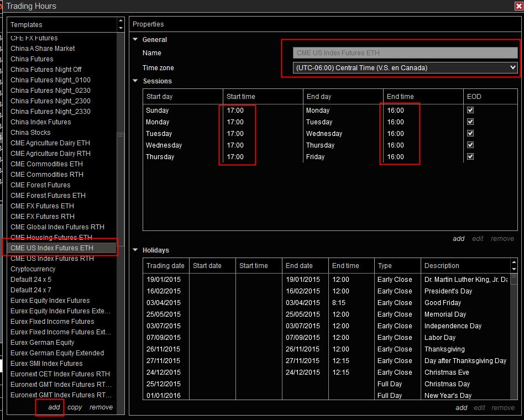Click remove below the Templates list
Viewport: 524px width, 420px height.
tap(101, 407)
